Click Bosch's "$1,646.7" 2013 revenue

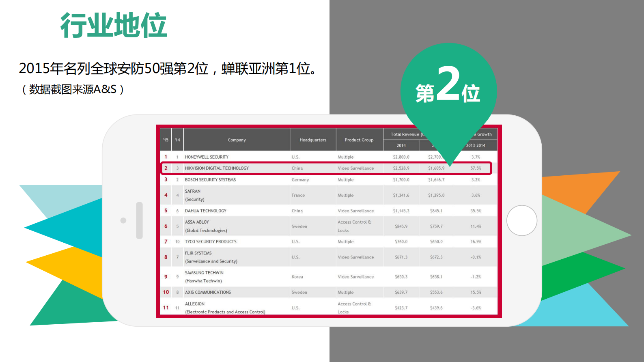(x=436, y=180)
